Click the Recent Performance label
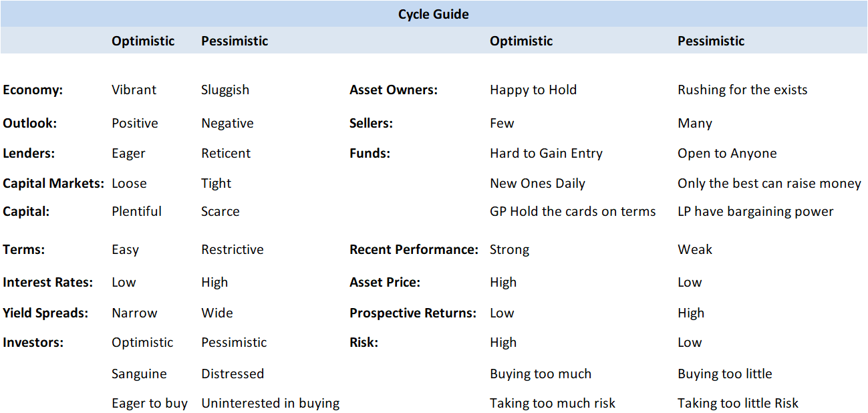The width and height of the screenshot is (868, 413). point(414,249)
